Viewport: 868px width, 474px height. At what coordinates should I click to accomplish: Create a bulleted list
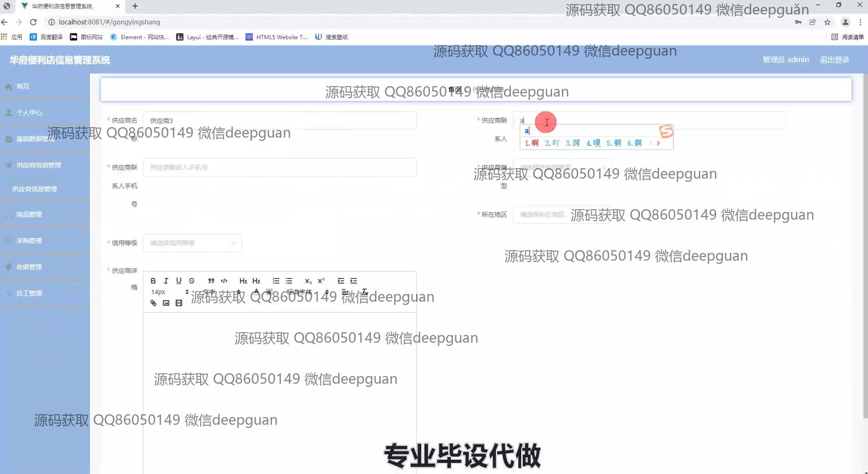[289, 281]
